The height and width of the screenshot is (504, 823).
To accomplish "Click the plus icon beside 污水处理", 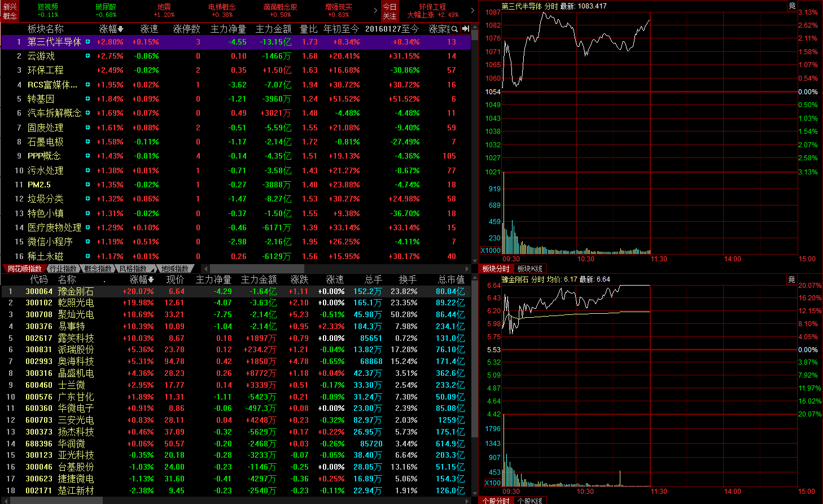I will [87, 170].
